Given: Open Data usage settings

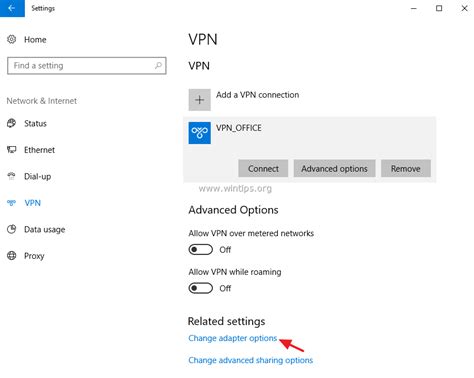Looking at the screenshot, I should (x=45, y=229).
